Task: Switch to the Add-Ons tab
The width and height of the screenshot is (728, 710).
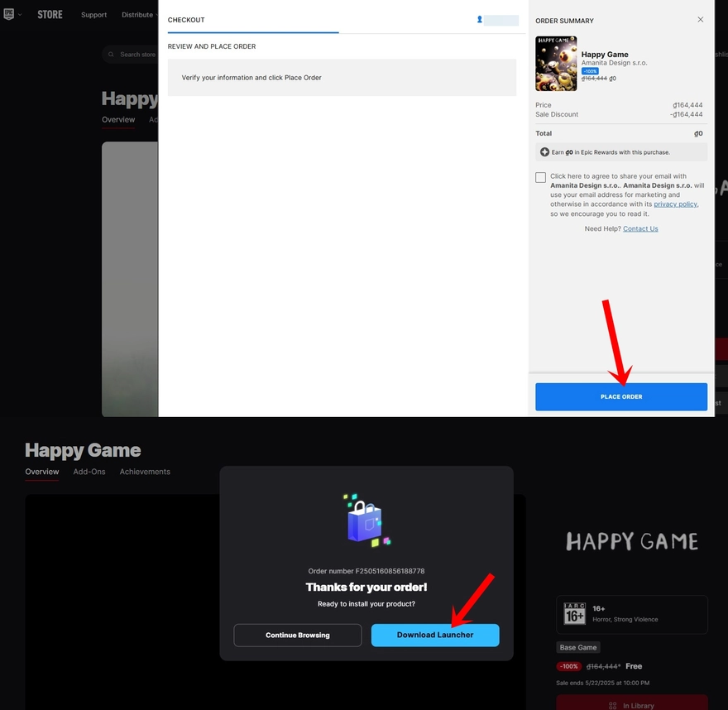Action: click(89, 472)
